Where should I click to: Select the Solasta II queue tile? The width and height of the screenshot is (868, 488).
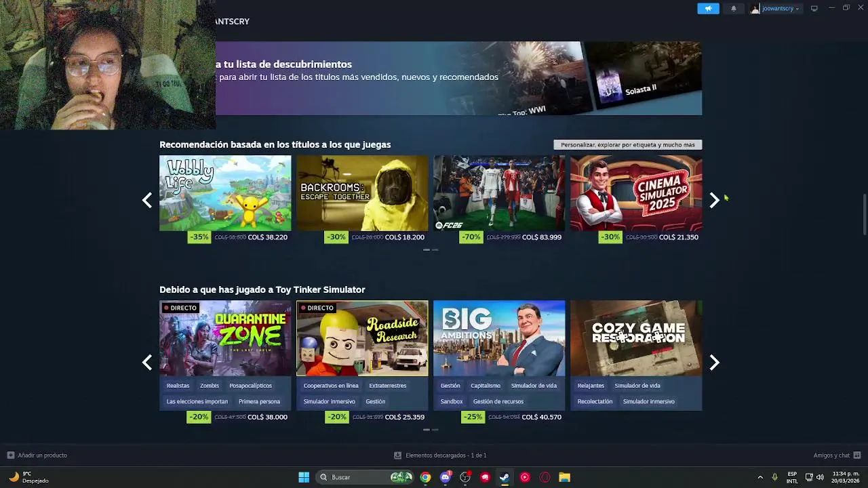click(644, 78)
